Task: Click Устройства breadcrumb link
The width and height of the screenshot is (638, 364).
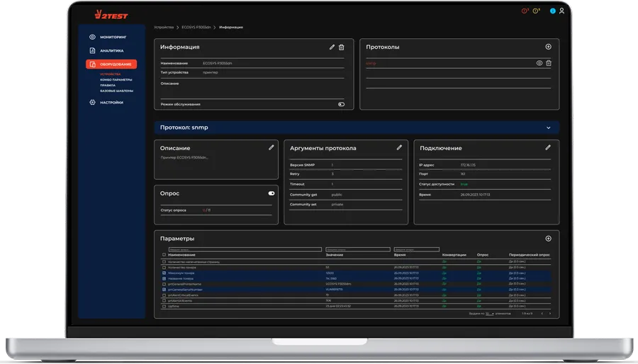Action: (x=164, y=27)
